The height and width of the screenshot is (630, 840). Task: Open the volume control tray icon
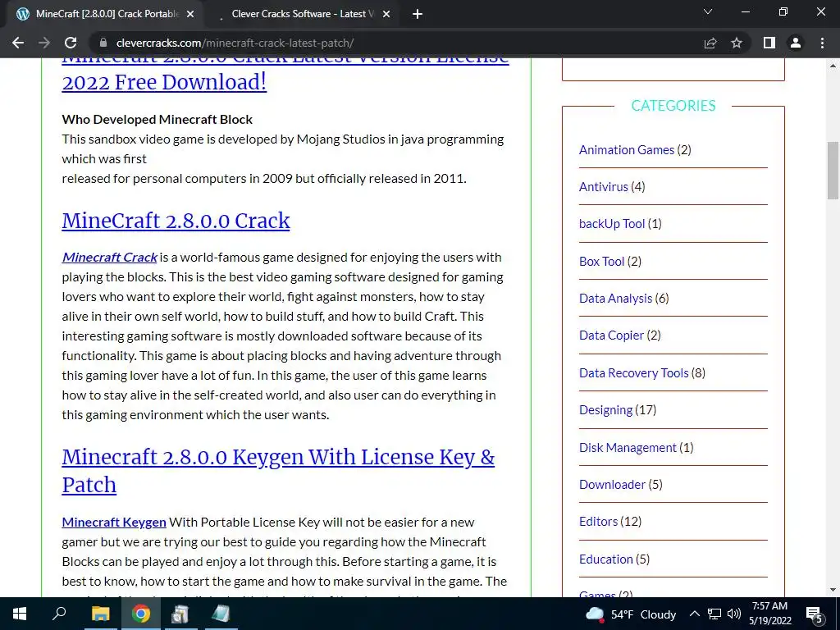tap(734, 614)
